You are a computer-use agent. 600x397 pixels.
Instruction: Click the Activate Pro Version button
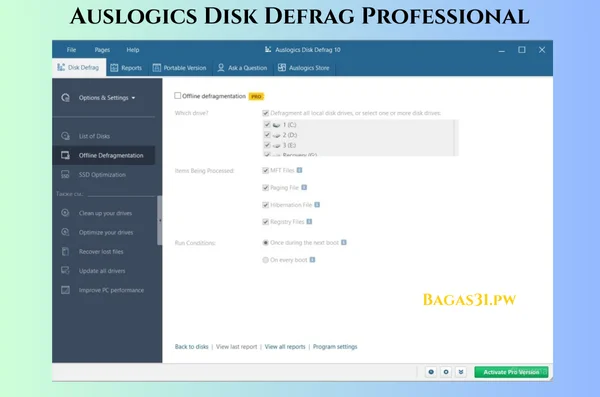coord(511,372)
